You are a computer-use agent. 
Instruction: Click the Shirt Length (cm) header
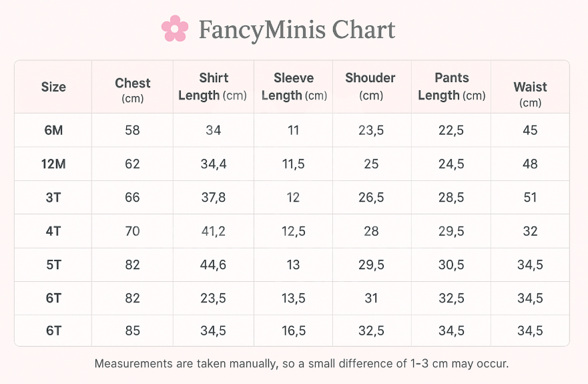[213, 87]
